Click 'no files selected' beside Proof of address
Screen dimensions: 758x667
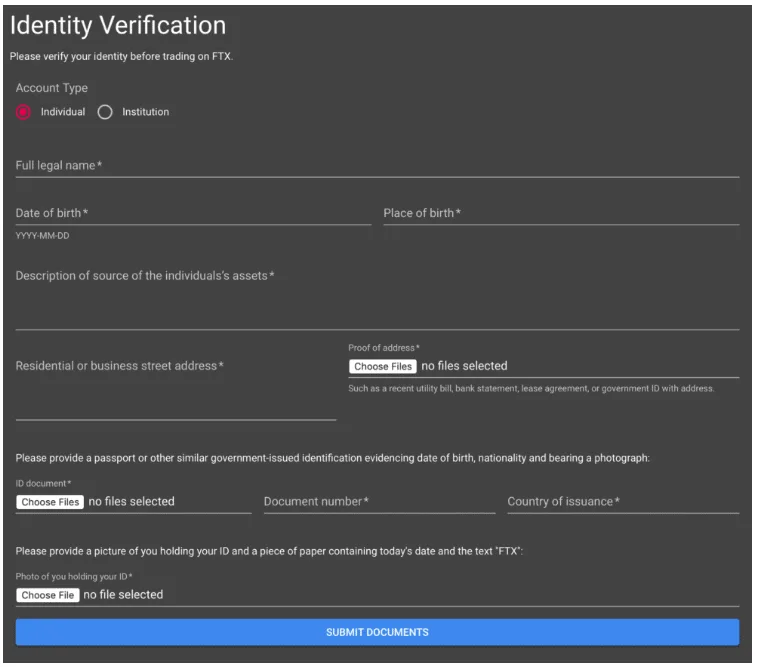pyautogui.click(x=464, y=366)
